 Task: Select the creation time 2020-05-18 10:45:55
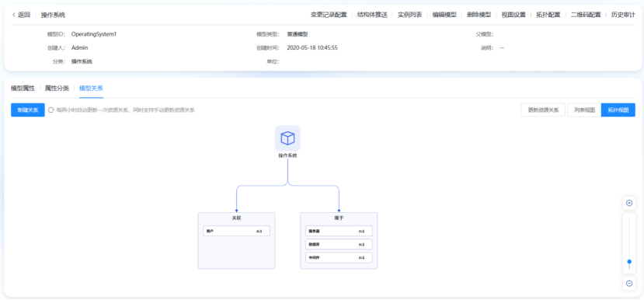312,47
